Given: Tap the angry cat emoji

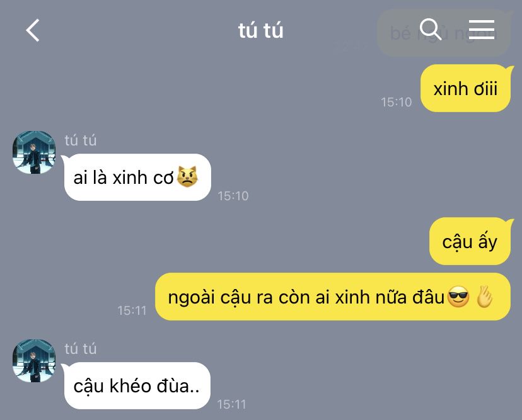Looking at the screenshot, I should coord(187,176).
